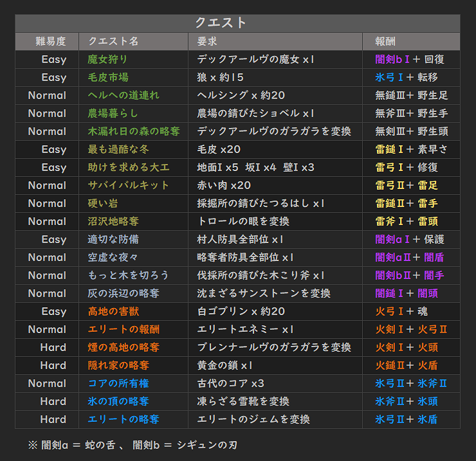The image size is (476, 461).
Task: Click the 木漏れ日の森の略奪 quest name
Action: pos(134,131)
